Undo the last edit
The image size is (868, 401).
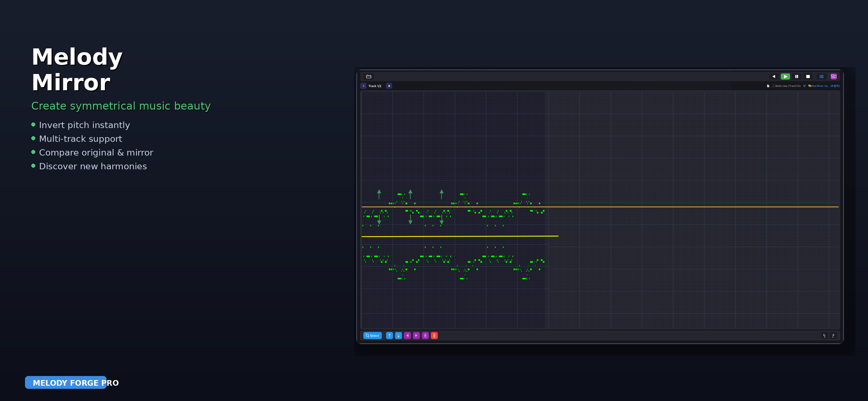point(824,335)
